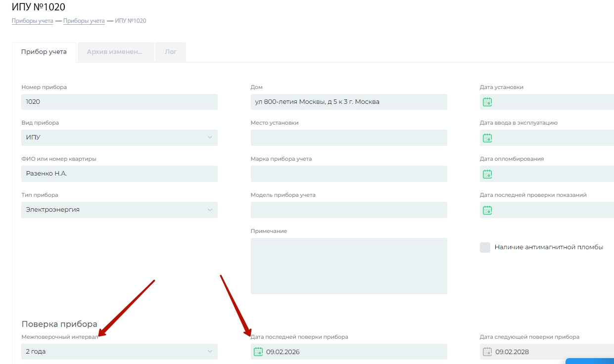Expand the Вид прибора dropdown
The width and height of the screenshot is (614, 364).
[x=119, y=137]
